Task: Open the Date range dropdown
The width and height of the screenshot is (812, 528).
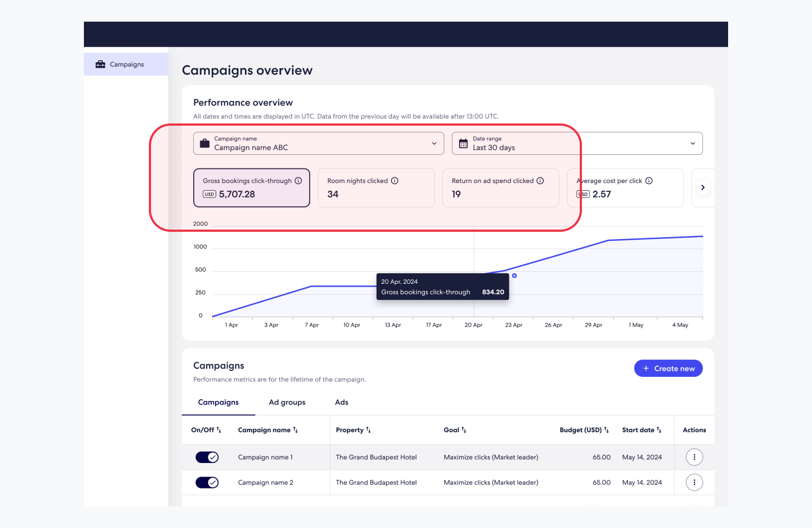Action: point(692,143)
